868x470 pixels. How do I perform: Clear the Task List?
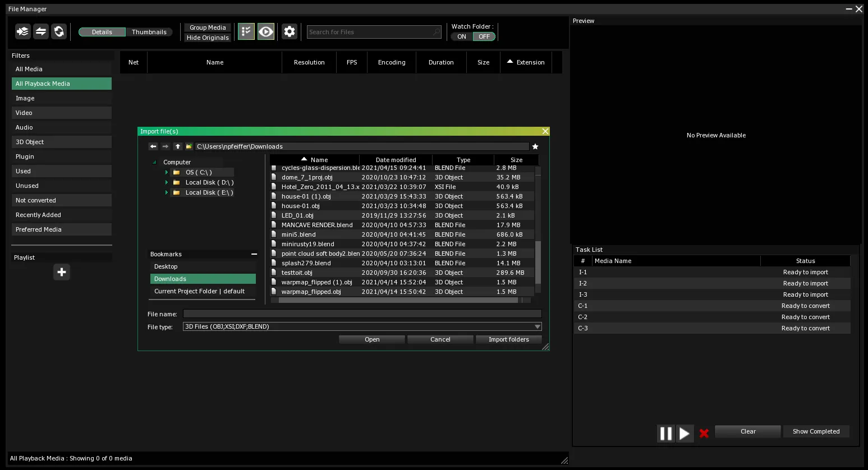[x=748, y=431]
